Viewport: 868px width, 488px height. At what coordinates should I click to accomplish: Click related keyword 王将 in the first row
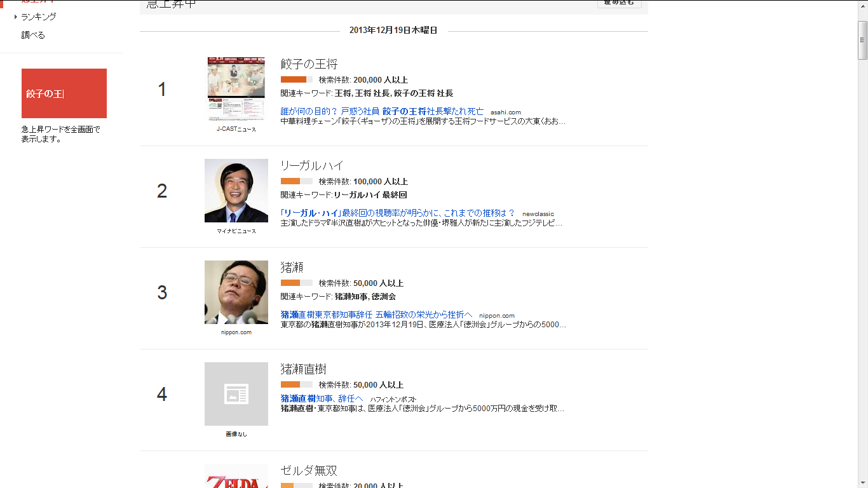(x=342, y=93)
